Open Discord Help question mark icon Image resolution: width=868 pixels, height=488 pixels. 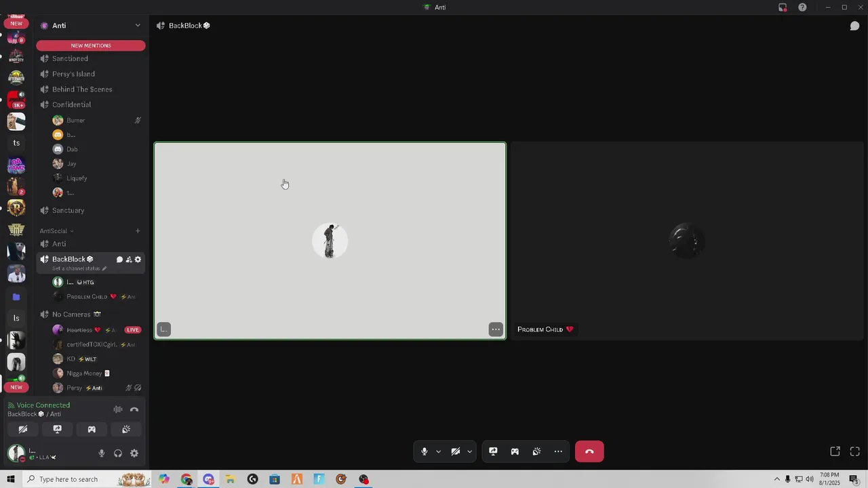coord(802,7)
